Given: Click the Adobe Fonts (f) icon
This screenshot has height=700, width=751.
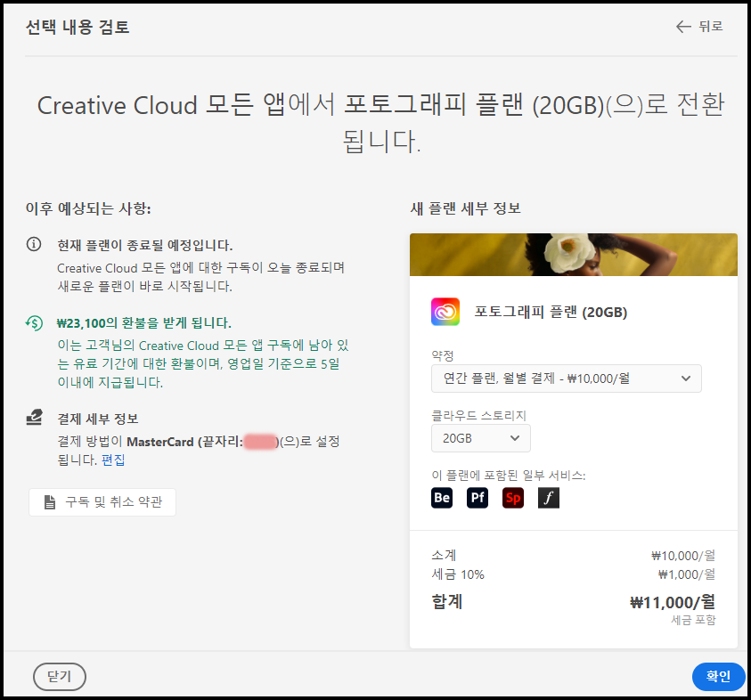Looking at the screenshot, I should [549, 498].
